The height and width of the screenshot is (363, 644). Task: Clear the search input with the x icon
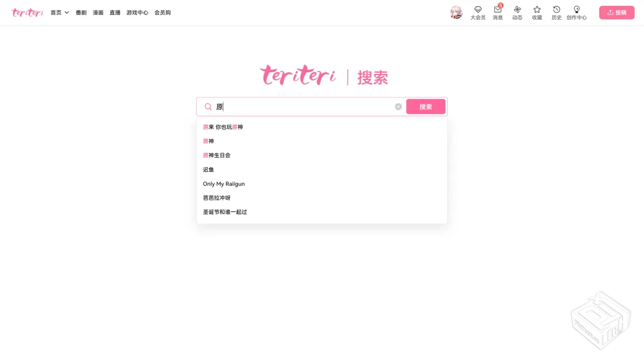pyautogui.click(x=398, y=106)
